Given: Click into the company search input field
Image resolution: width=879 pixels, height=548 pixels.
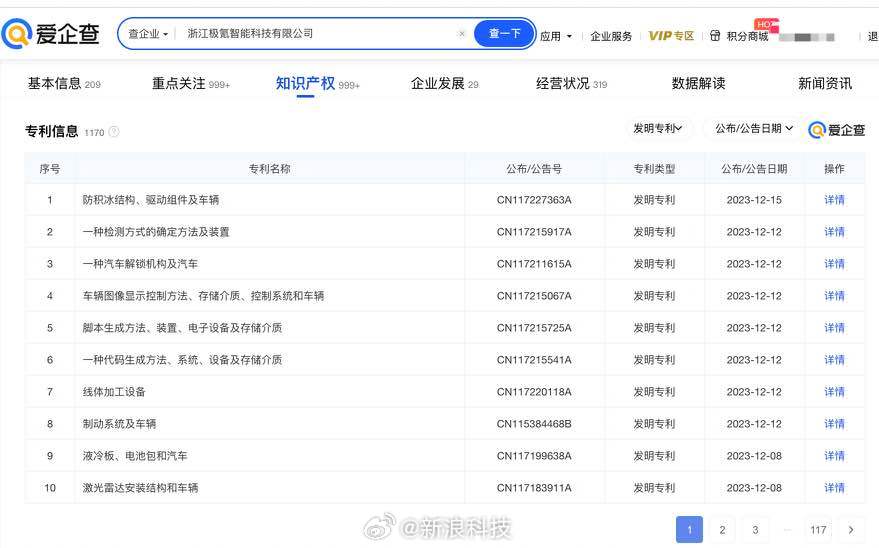Looking at the screenshot, I should [x=320, y=34].
